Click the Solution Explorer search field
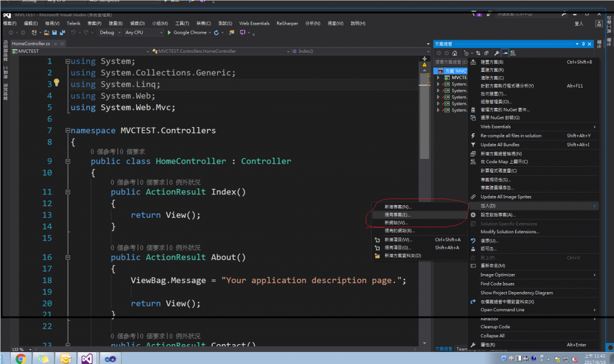 tap(451, 62)
